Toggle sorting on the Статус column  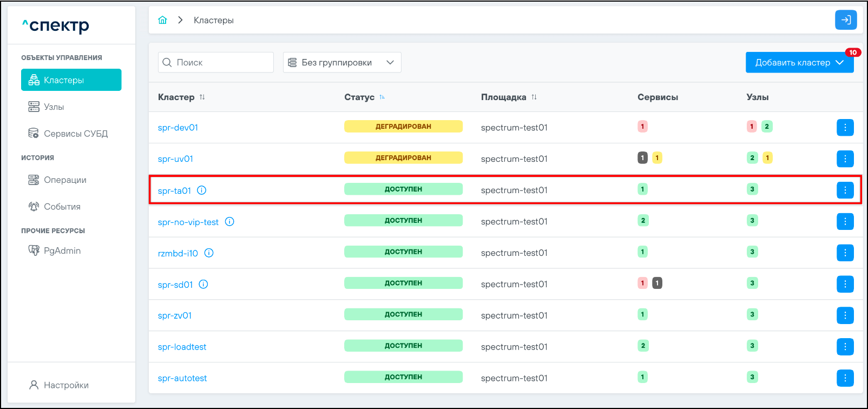(382, 97)
